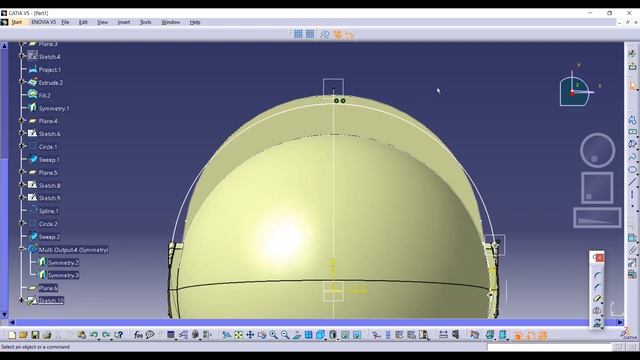Expand the Extrude.2 tree node

(x=22, y=82)
